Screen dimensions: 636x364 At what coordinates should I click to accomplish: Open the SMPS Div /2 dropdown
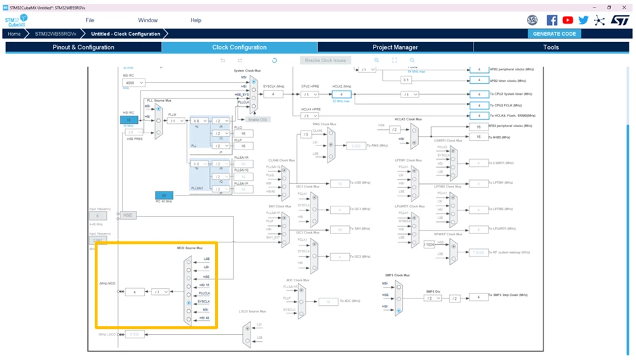point(432,298)
